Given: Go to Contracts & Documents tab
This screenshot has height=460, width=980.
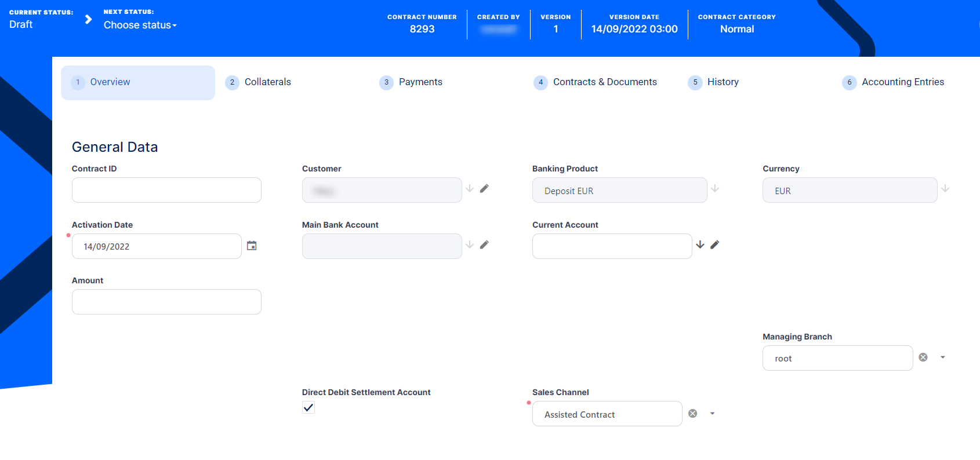Looking at the screenshot, I should click(604, 82).
